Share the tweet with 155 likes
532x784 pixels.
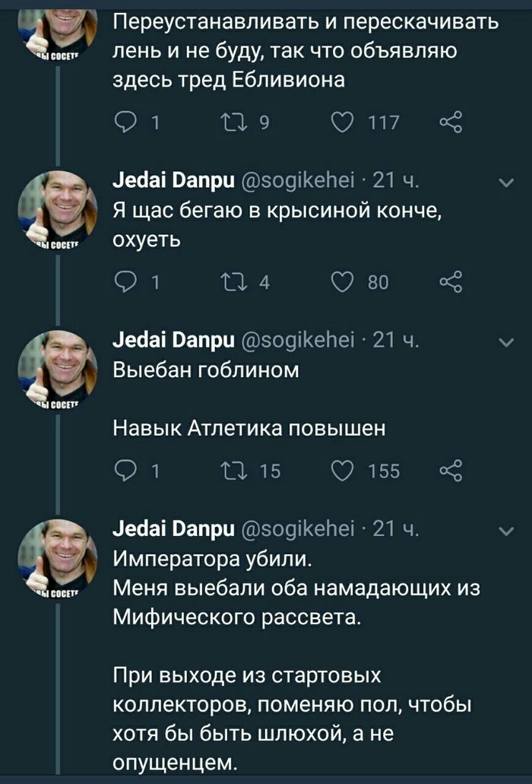[x=451, y=471]
